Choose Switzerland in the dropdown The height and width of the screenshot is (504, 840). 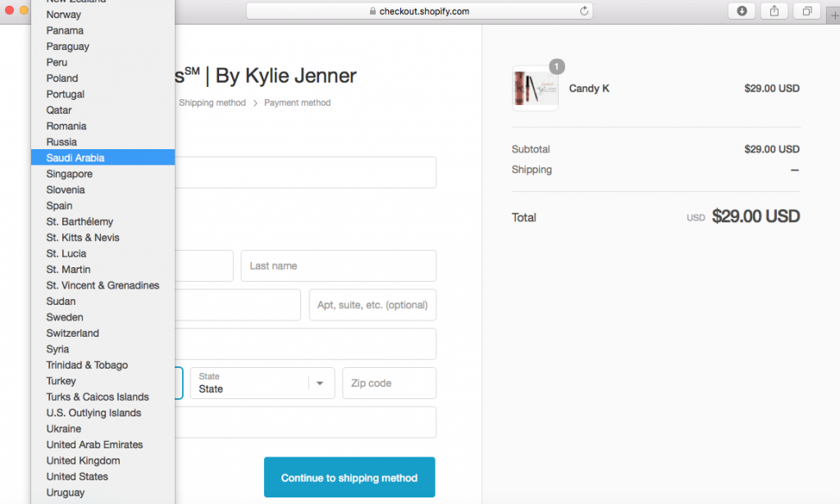103,334
